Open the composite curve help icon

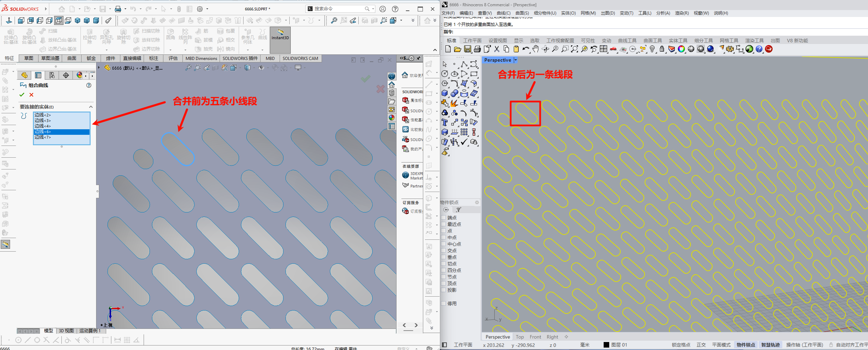point(89,85)
